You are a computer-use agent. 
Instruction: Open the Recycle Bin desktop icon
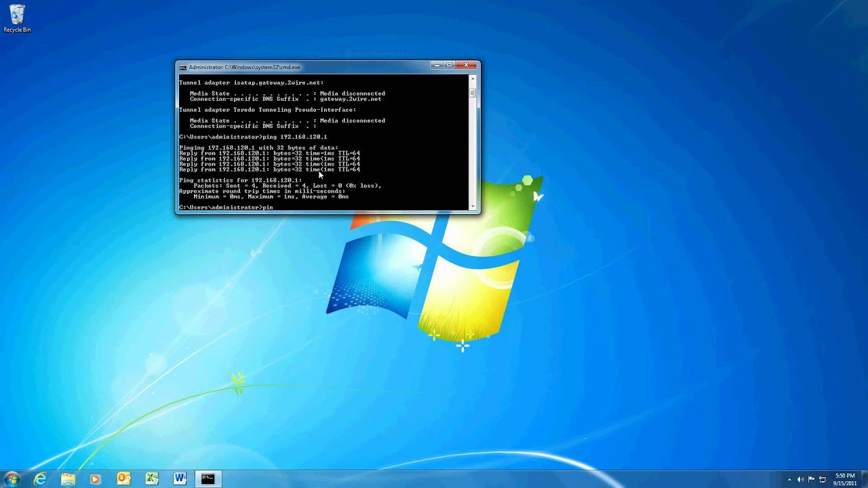[17, 19]
